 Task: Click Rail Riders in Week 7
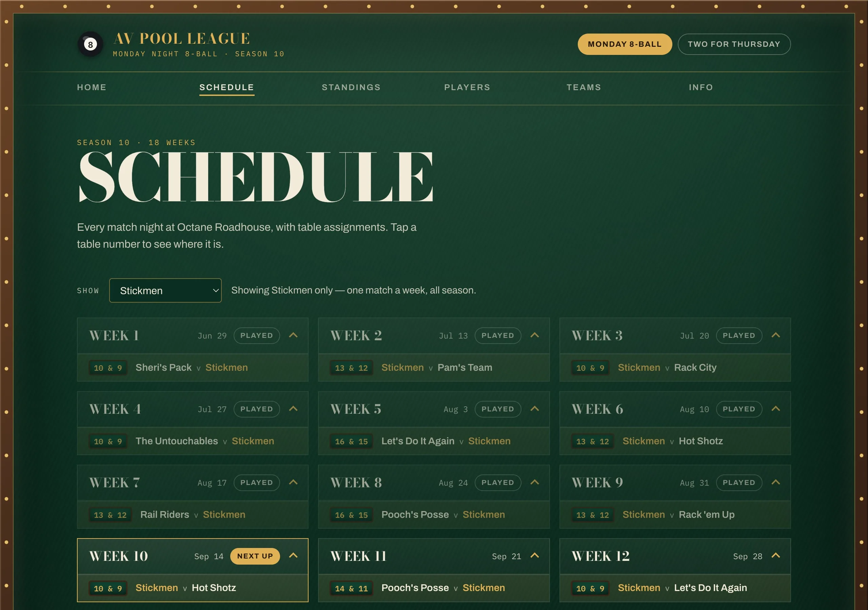164,514
